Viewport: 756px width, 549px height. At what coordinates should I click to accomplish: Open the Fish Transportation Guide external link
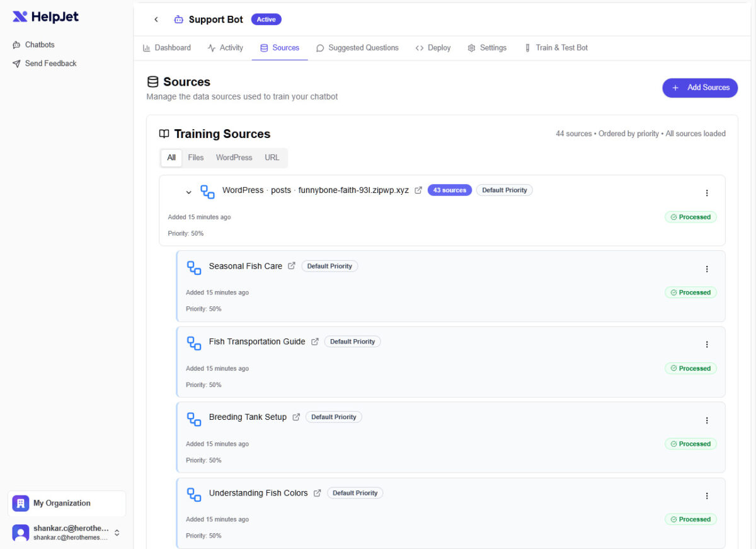coord(315,342)
